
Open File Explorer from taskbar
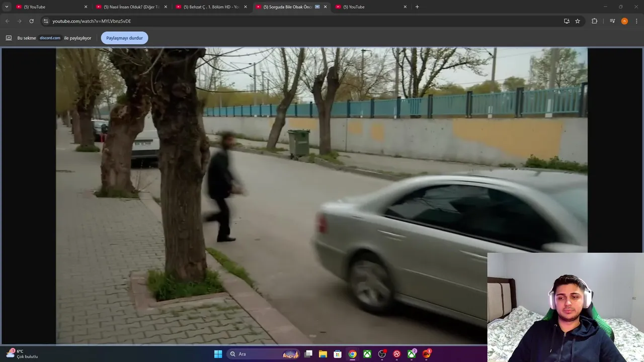(x=323, y=354)
